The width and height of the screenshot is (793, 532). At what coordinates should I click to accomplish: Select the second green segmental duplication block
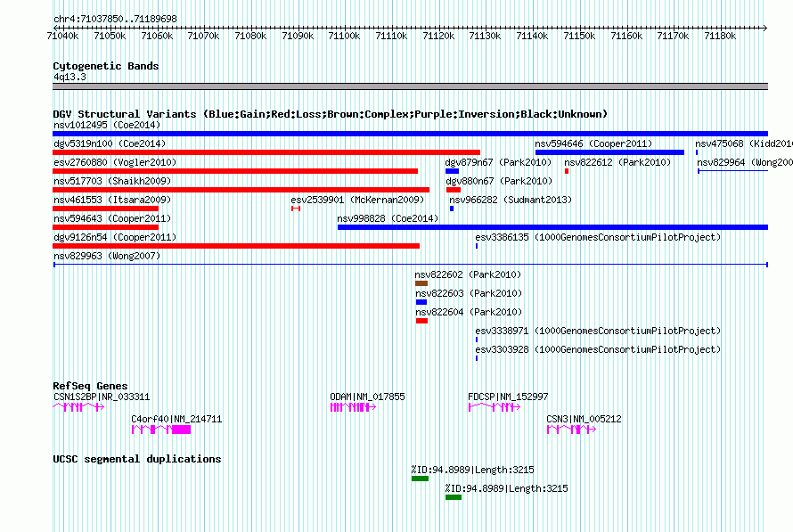454,497
